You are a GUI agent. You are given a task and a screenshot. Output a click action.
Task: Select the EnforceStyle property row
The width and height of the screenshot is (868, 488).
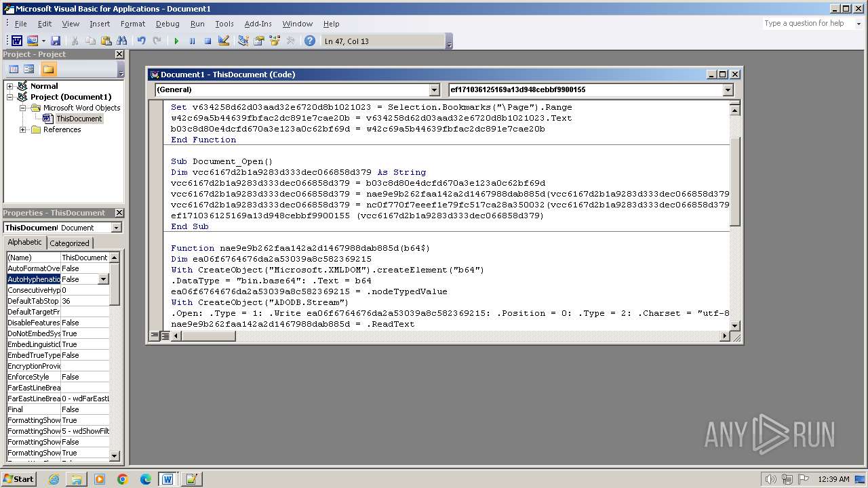coord(58,377)
